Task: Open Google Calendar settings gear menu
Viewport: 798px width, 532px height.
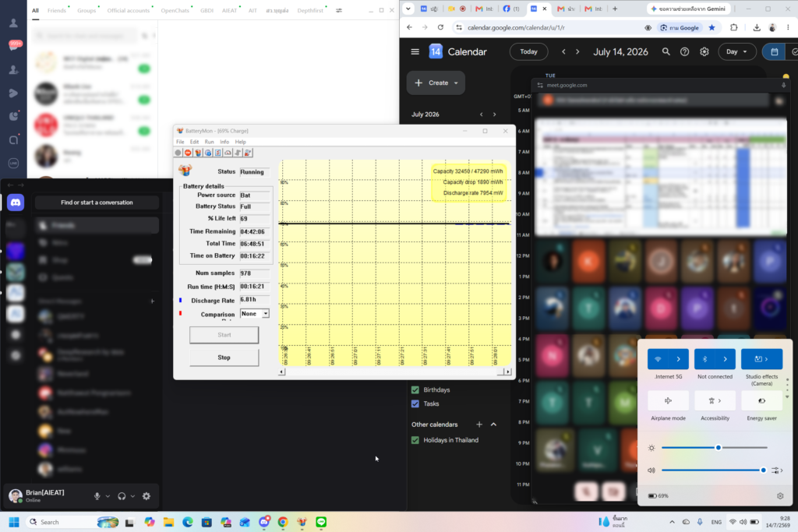Action: pos(704,51)
